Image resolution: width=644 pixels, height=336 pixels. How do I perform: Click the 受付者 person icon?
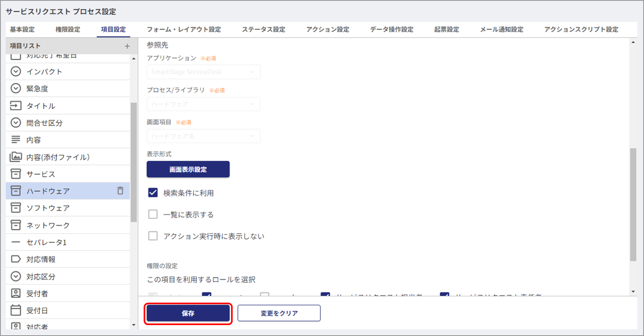[x=16, y=293]
